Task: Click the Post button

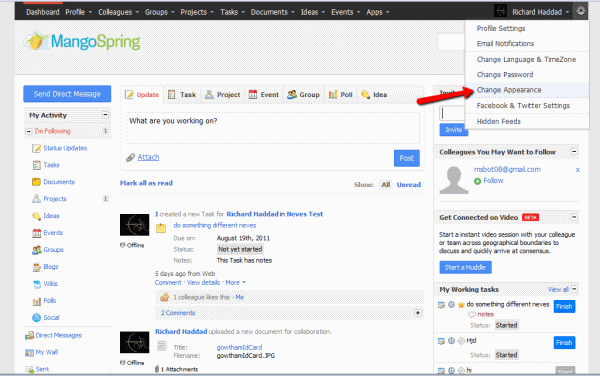Action: pos(407,158)
